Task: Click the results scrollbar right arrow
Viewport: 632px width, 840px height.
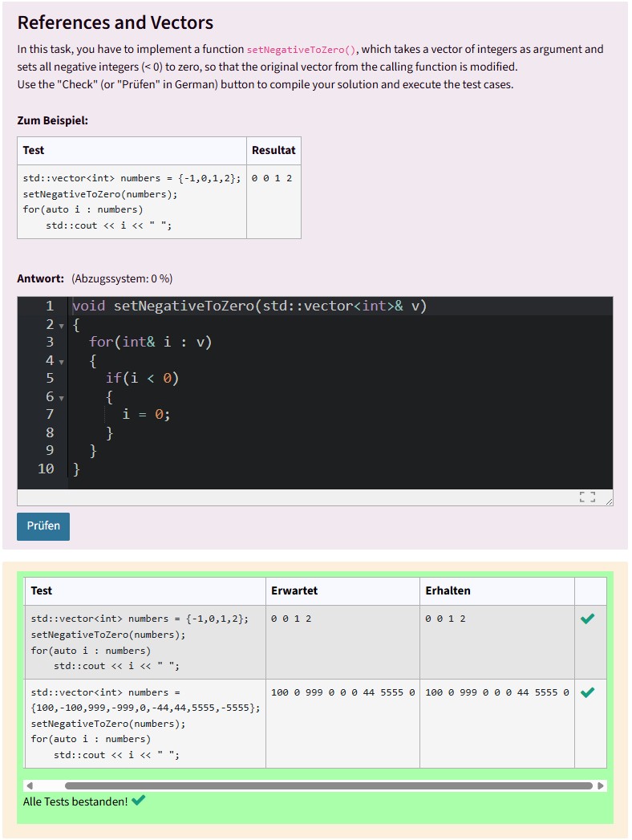Action: point(601,785)
